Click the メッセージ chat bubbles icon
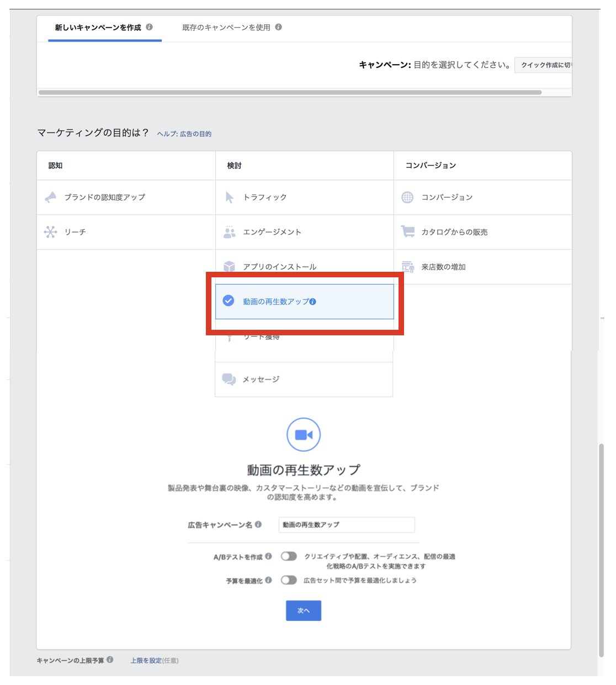 coord(229,380)
